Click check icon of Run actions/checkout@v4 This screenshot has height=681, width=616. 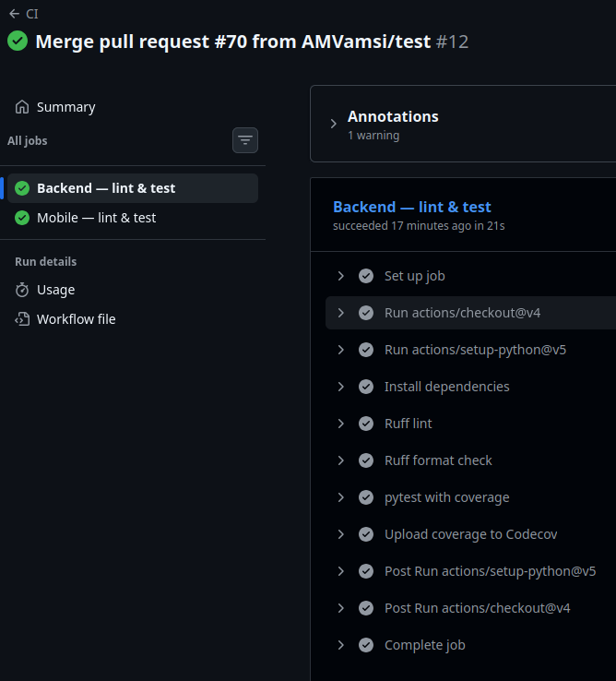pyautogui.click(x=366, y=313)
